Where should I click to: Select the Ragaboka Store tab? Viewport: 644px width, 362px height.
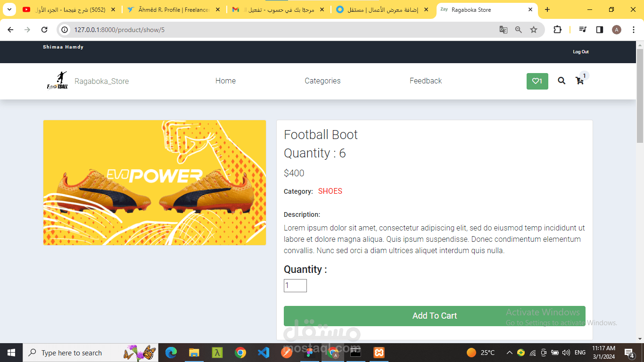coord(487,9)
